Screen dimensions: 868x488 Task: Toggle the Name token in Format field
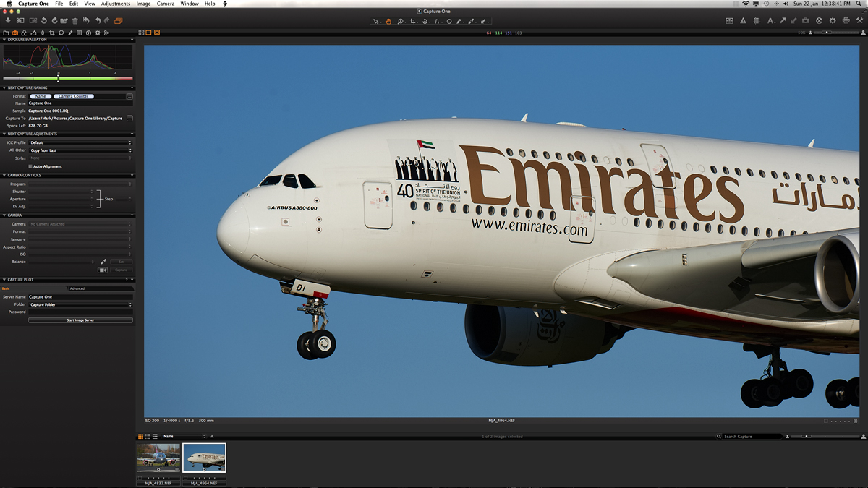pos(41,96)
